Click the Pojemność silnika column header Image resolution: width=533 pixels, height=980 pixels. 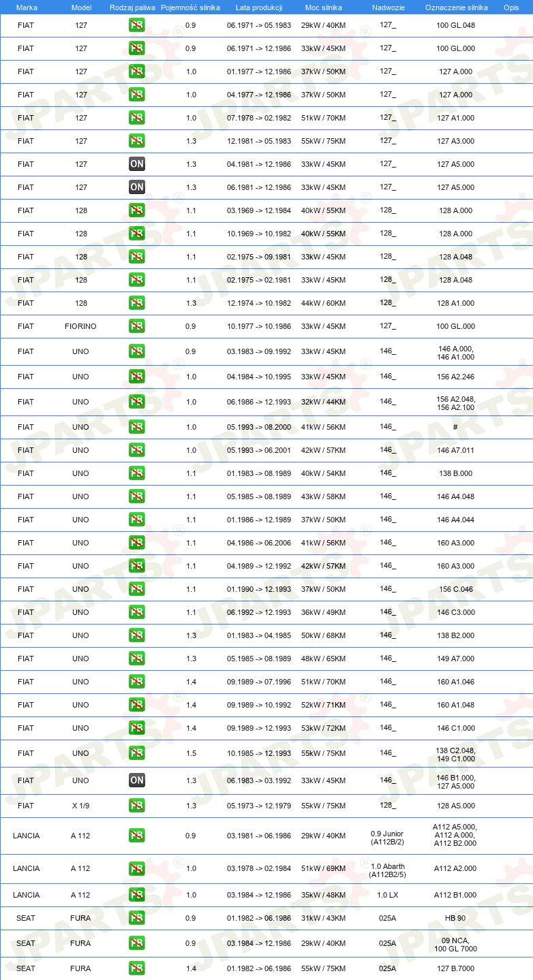[x=190, y=7]
